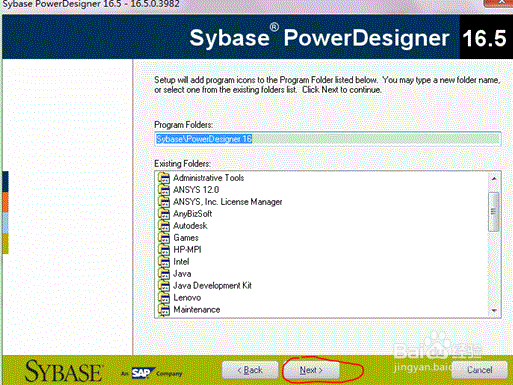
Task: Select the Administrative Tools folder icon
Action: click(x=164, y=178)
